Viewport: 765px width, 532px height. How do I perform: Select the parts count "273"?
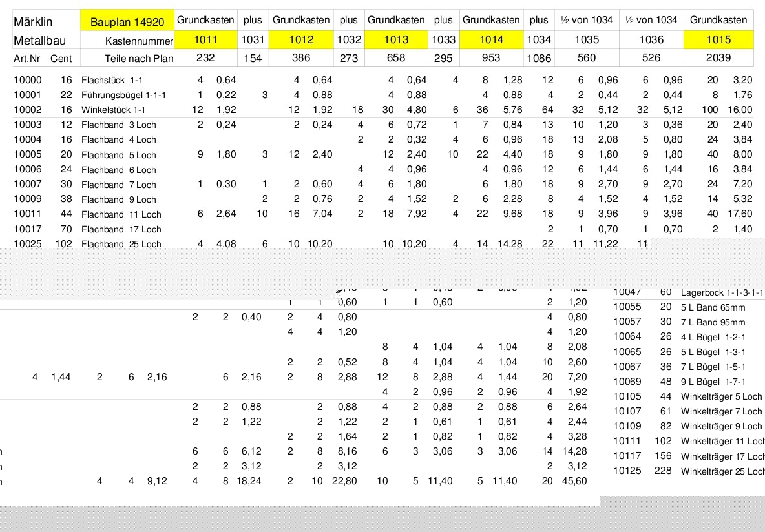point(349,58)
